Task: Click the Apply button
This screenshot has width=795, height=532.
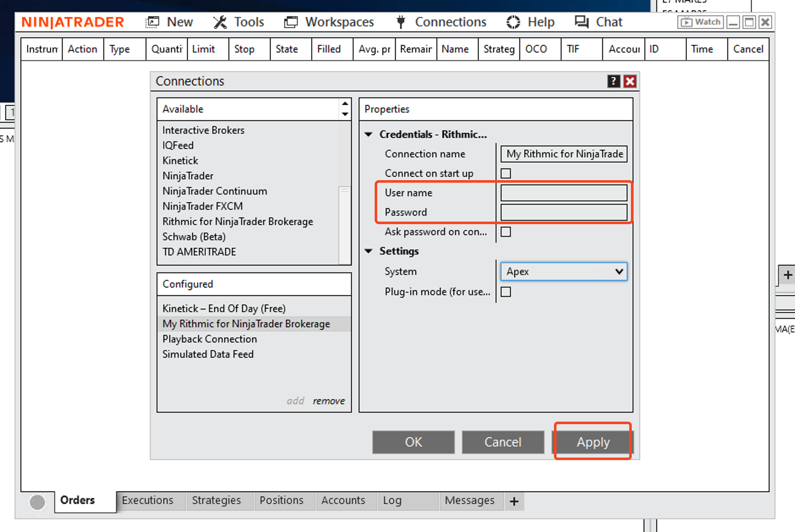Action: coord(593,442)
